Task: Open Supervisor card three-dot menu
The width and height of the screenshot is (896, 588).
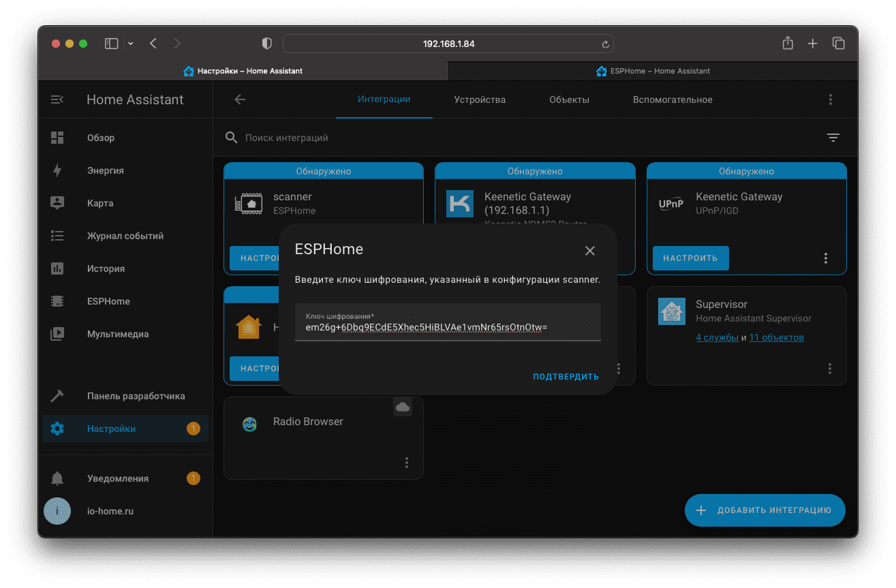Action: 829,369
